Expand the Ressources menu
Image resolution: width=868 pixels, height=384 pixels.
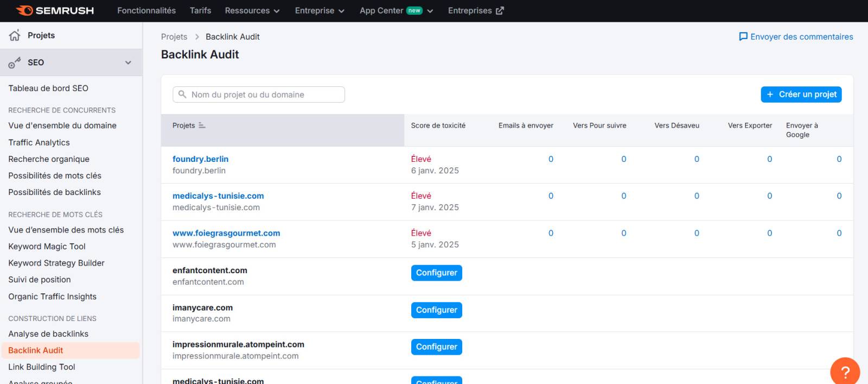pos(252,10)
